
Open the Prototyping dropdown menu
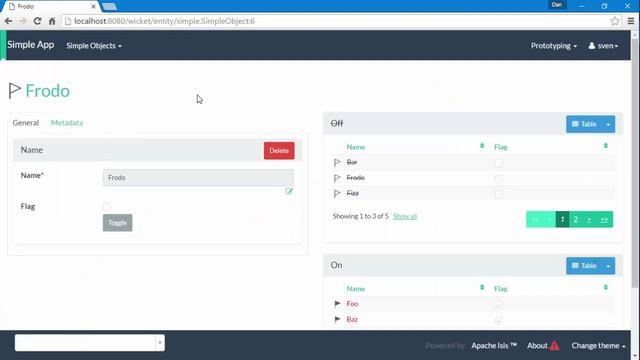pos(553,46)
